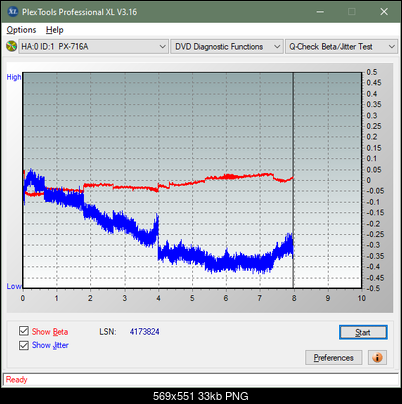Click the 10 label on the horizontal axis

tap(362, 298)
